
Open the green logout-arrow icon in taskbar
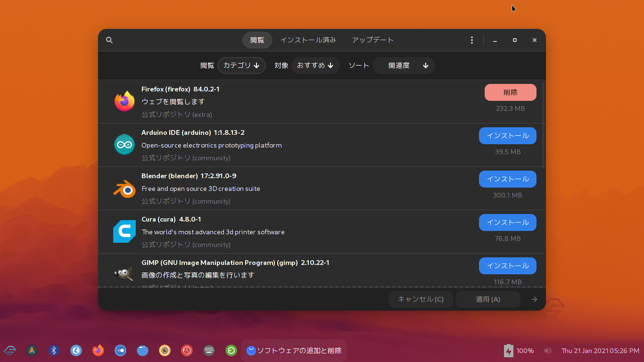click(x=231, y=350)
